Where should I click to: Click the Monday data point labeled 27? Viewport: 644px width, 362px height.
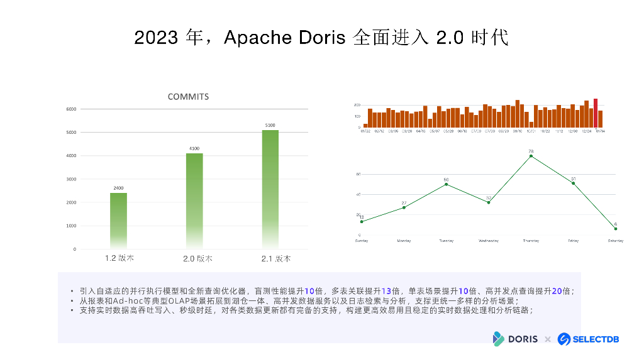click(x=404, y=207)
